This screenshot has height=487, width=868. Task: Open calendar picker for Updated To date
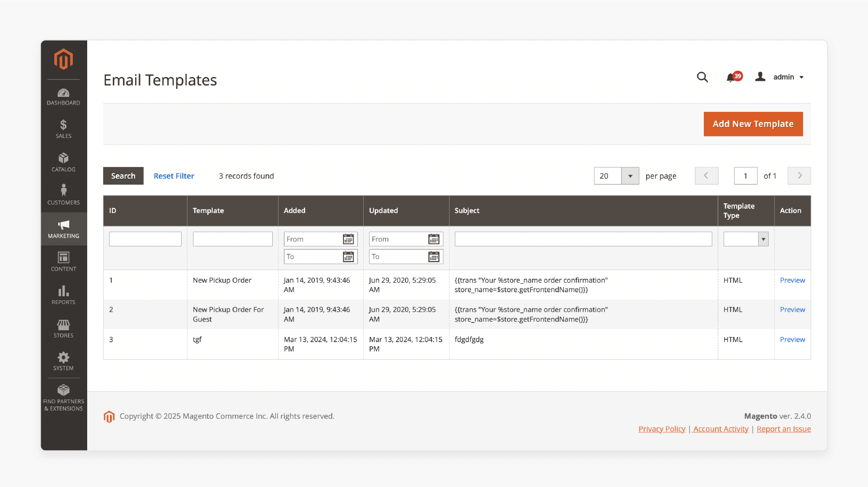pyautogui.click(x=434, y=257)
